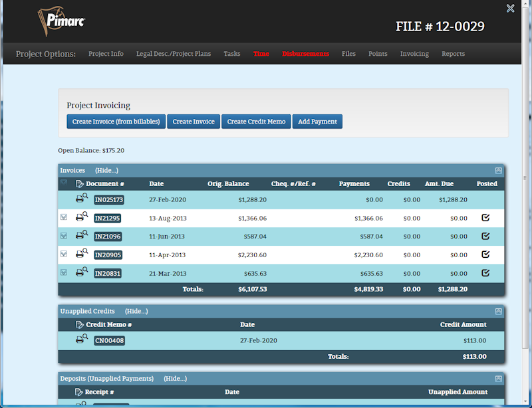Hide the Invoices section via (Hide...)
This screenshot has width=532, height=408.
[x=106, y=170]
